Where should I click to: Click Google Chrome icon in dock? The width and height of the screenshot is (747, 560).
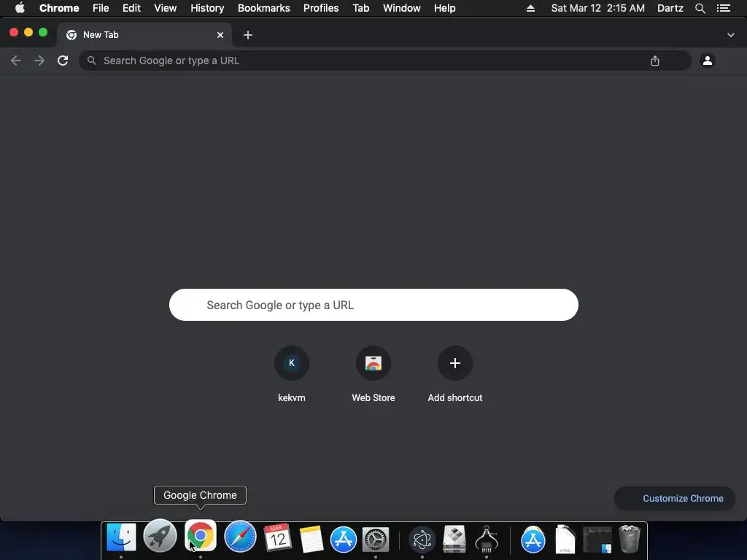[201, 536]
